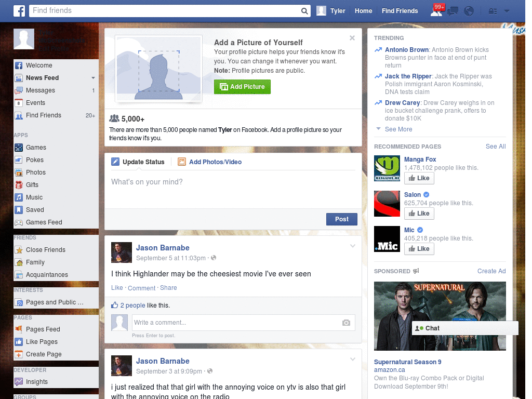Click the Games Feed controller icon
The height and width of the screenshot is (399, 532).
[x=19, y=222]
